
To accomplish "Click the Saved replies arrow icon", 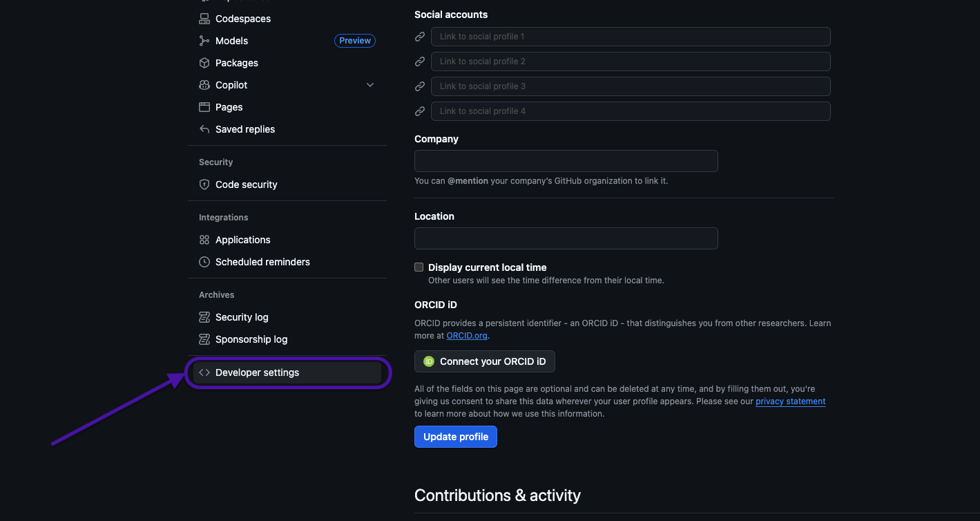I will [x=204, y=129].
